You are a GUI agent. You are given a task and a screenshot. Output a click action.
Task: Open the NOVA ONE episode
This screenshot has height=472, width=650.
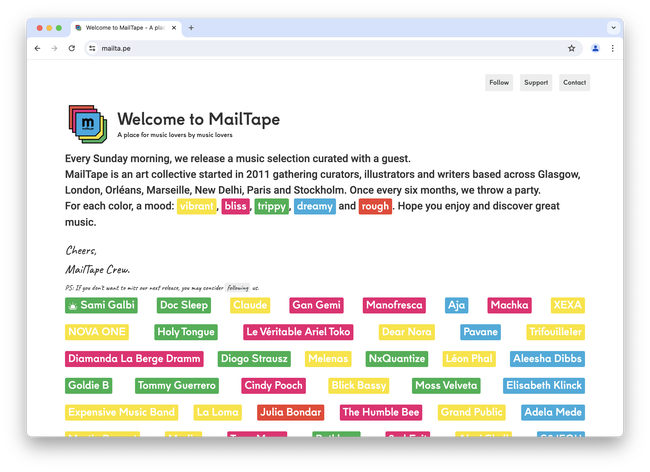97,332
